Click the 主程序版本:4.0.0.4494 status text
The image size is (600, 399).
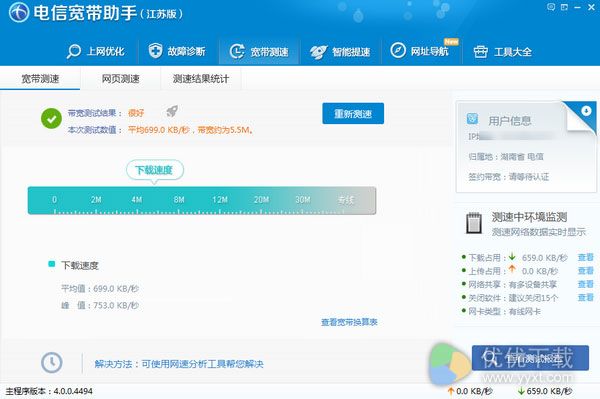49,391
